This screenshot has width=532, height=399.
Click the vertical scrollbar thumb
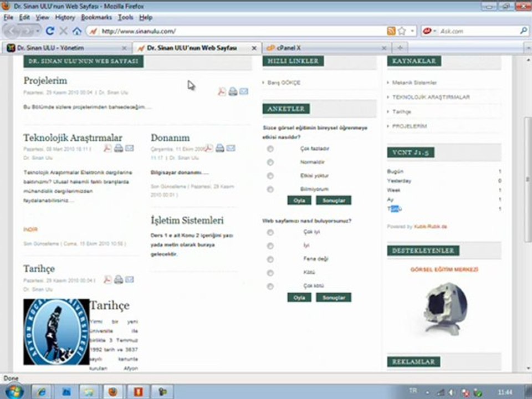click(528, 180)
